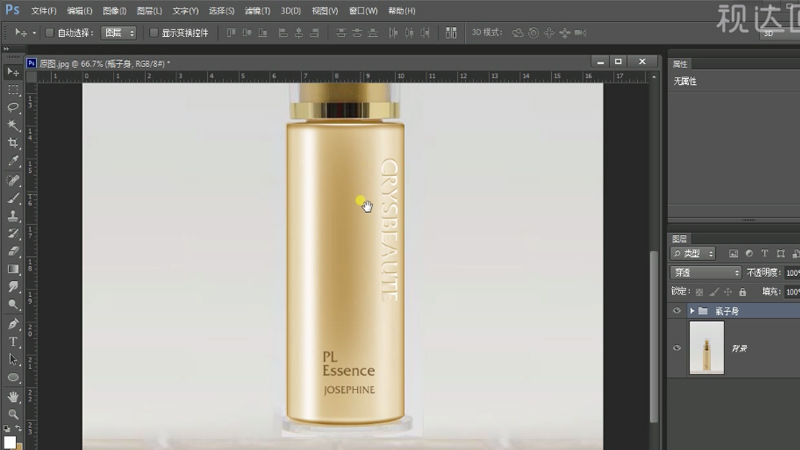
Task: Expand the 瓶子身 layer group
Action: click(692, 311)
